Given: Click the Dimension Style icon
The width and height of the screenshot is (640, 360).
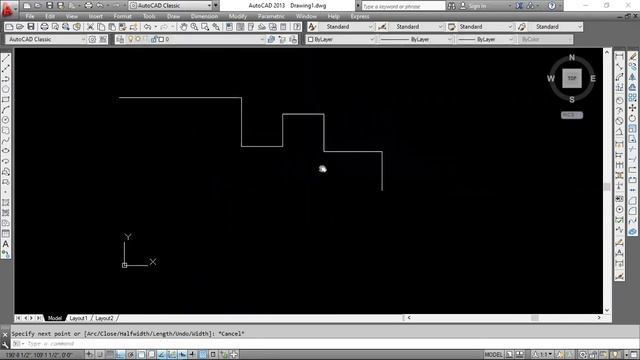Looking at the screenshot, I should click(382, 27).
